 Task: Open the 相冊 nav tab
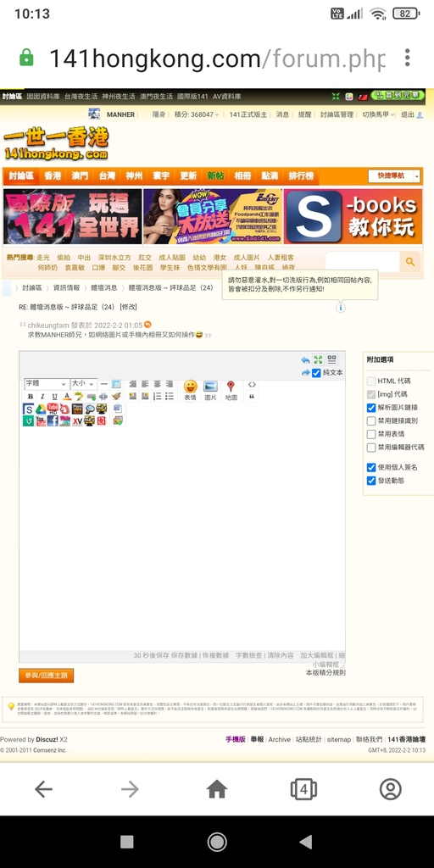[243, 176]
